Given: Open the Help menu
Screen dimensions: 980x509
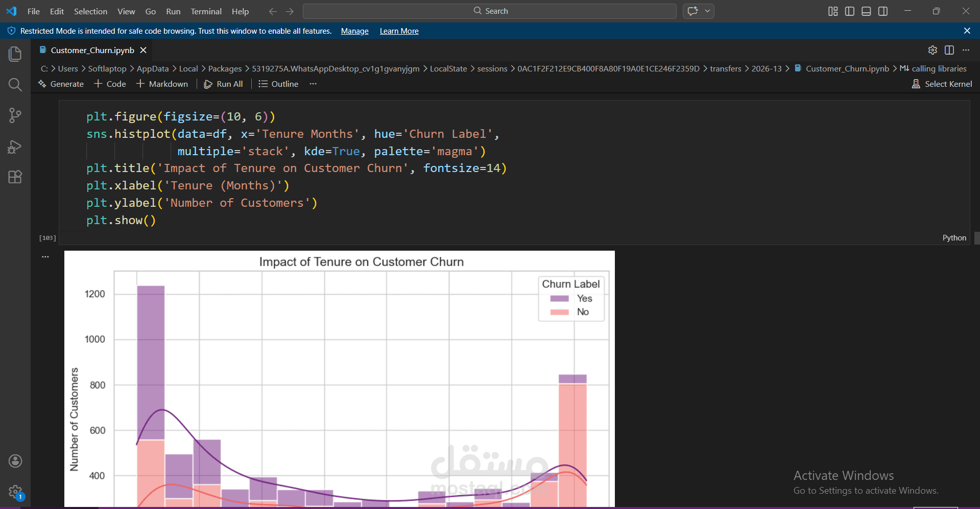Looking at the screenshot, I should click(x=241, y=11).
